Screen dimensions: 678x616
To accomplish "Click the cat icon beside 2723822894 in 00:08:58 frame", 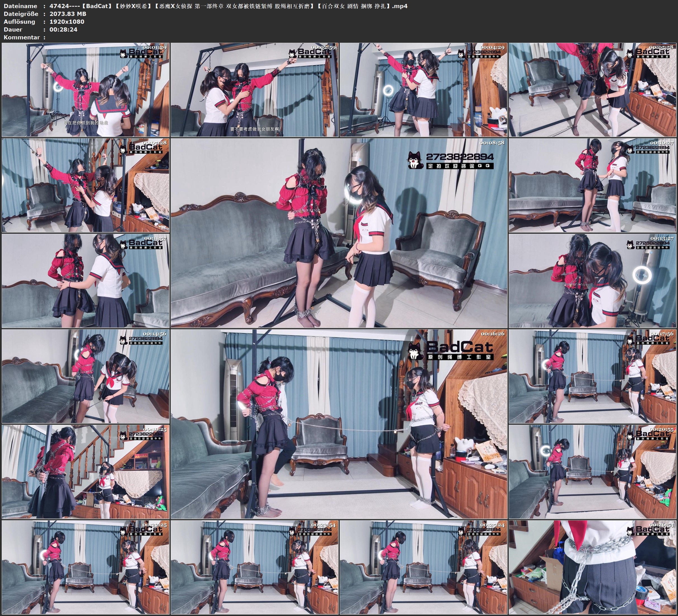I will coord(415,160).
